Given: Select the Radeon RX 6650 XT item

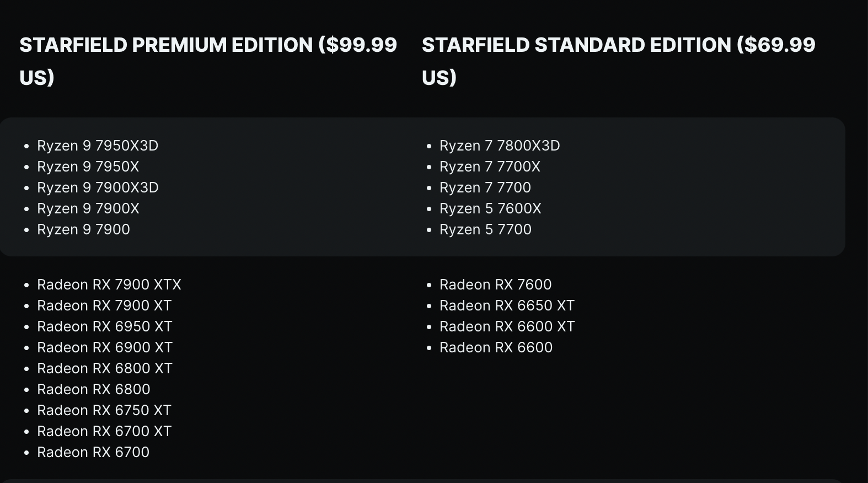Looking at the screenshot, I should pyautogui.click(x=507, y=305).
